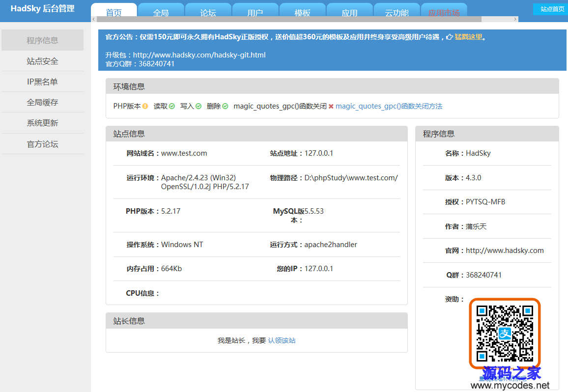This screenshot has height=392, width=568.
Task: Click the 站点信息 section header
Action: 256,134
